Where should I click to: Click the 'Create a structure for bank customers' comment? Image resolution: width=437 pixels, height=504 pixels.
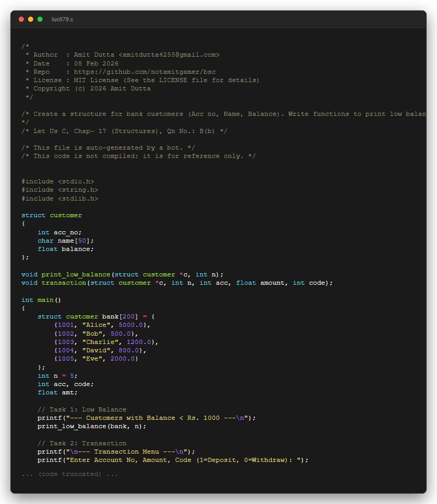pos(224,114)
